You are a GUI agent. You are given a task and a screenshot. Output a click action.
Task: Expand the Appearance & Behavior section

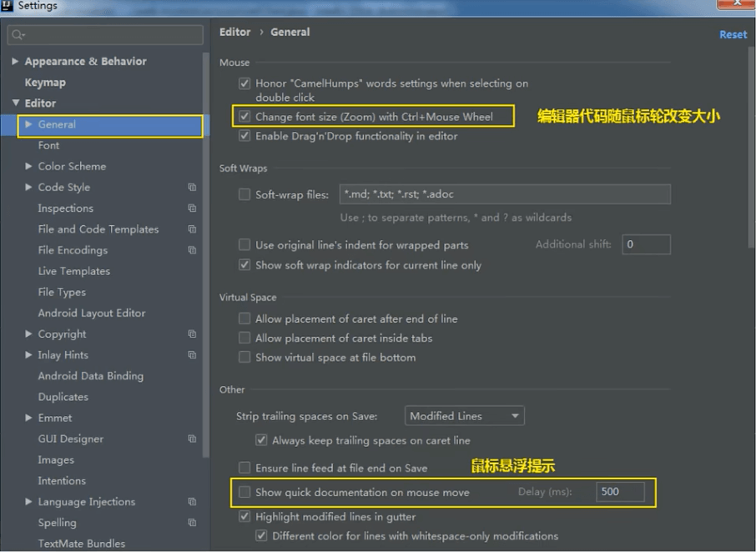pos(16,62)
